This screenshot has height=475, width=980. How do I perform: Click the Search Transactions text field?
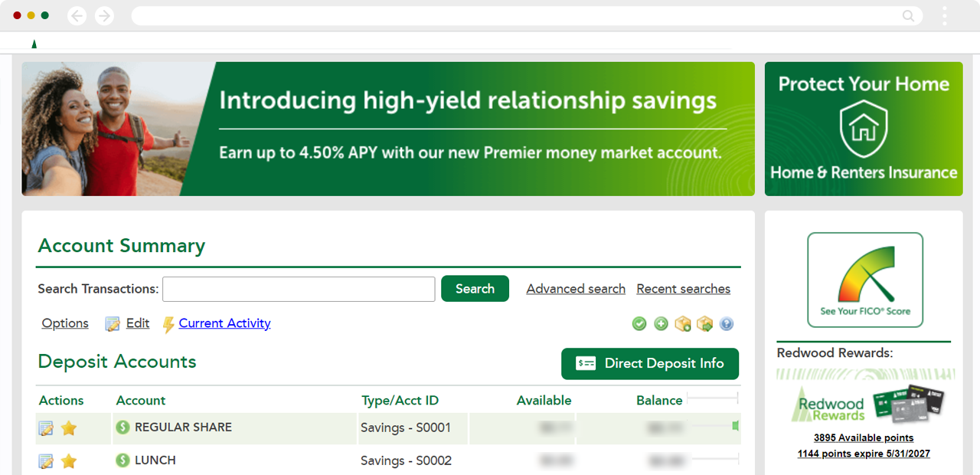pos(299,289)
